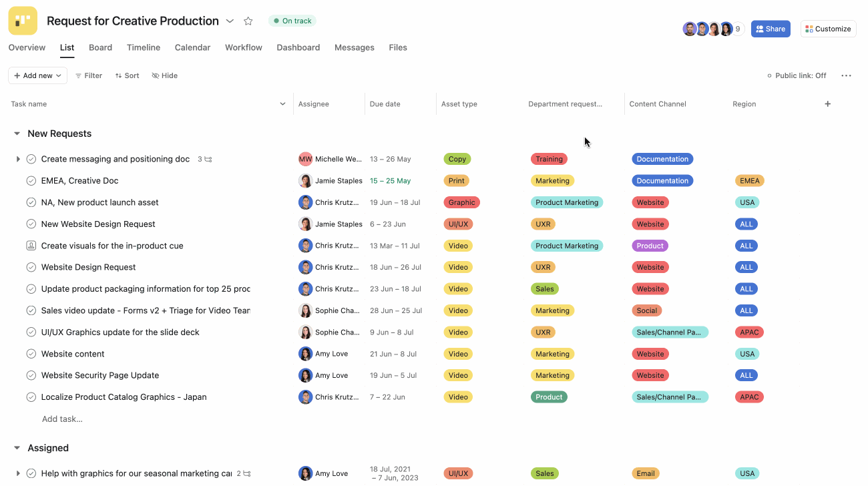Open the Customize panel

click(x=828, y=28)
